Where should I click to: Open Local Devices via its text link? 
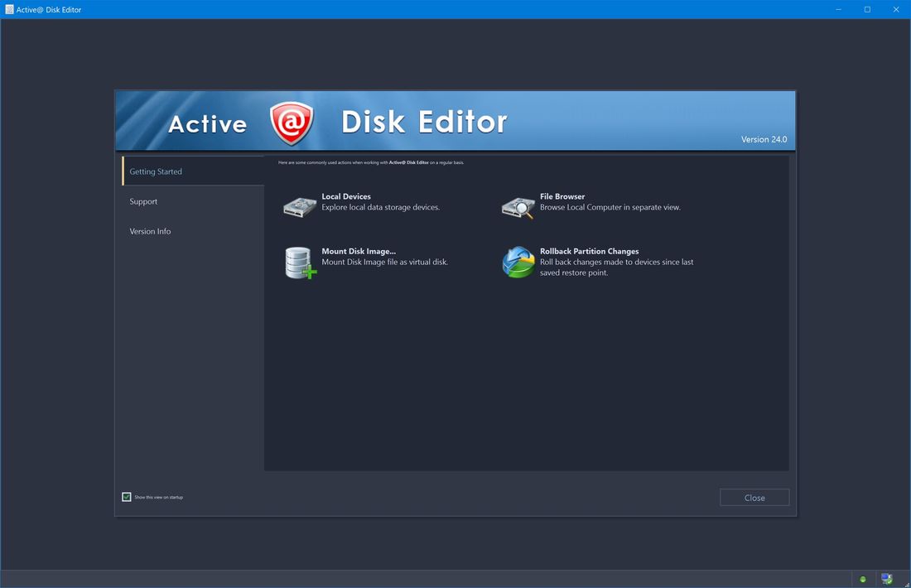(345, 196)
